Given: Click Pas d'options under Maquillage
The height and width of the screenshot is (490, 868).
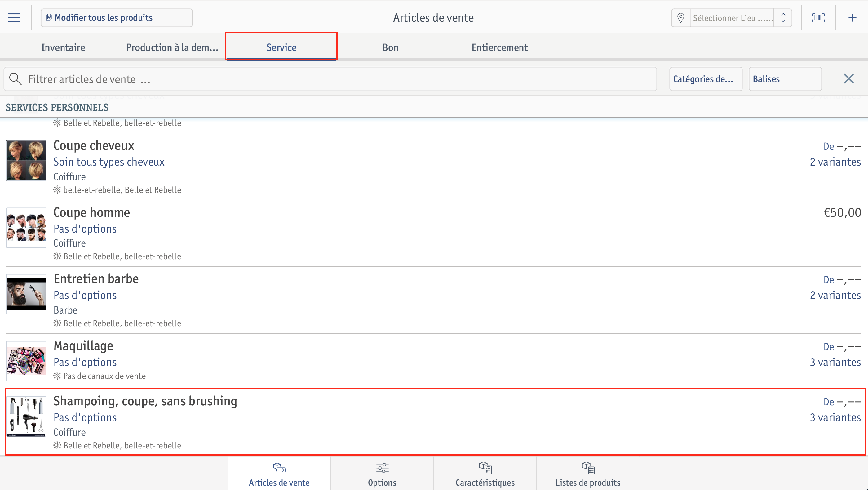Looking at the screenshot, I should (x=85, y=362).
